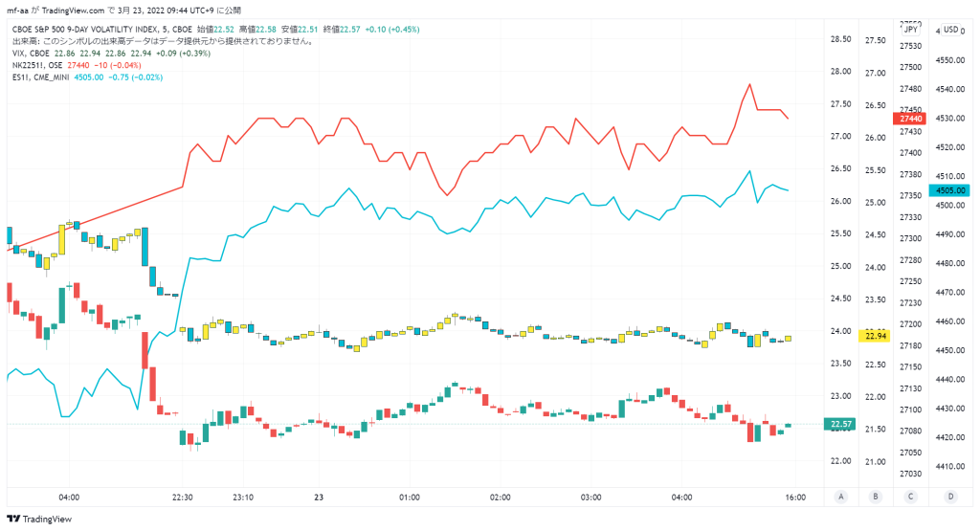The image size is (980, 531).
Task: Click the red 27440 price label
Action: tap(909, 119)
